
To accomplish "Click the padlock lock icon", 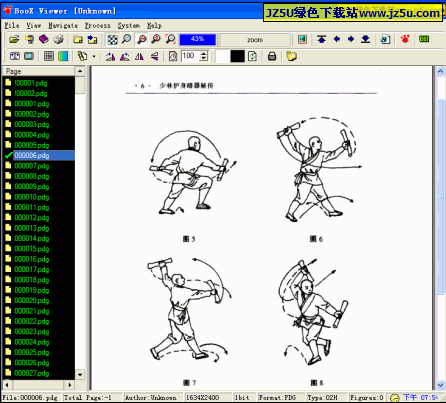I will [272, 56].
